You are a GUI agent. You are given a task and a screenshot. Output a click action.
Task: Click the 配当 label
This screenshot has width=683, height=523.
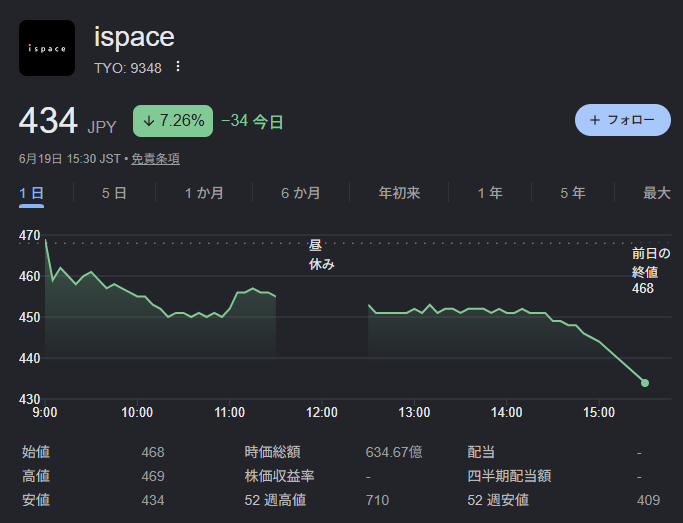click(481, 452)
